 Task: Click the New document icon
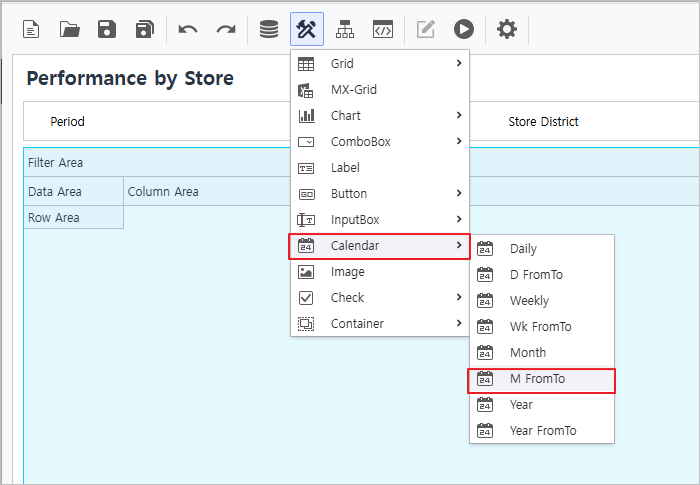coord(32,29)
